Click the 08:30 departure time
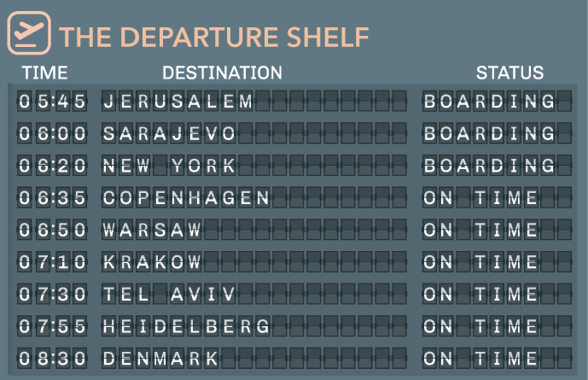This screenshot has width=588, height=380. 52,359
